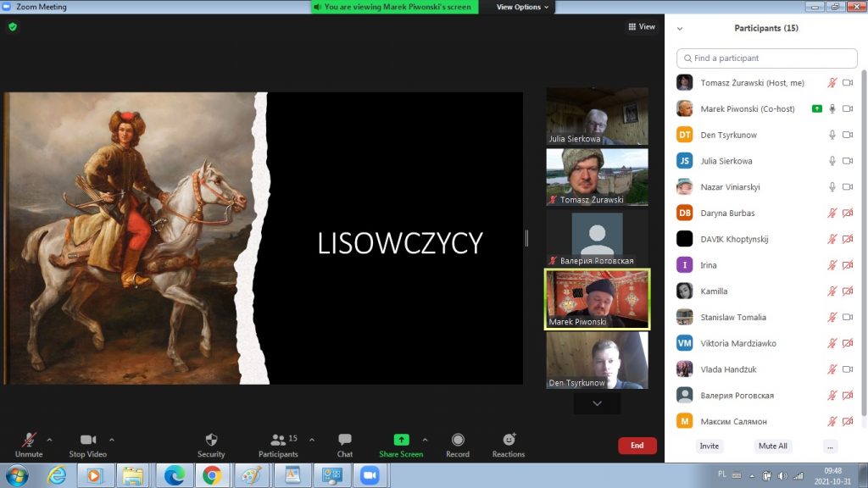Open the View layout menu

pos(642,27)
